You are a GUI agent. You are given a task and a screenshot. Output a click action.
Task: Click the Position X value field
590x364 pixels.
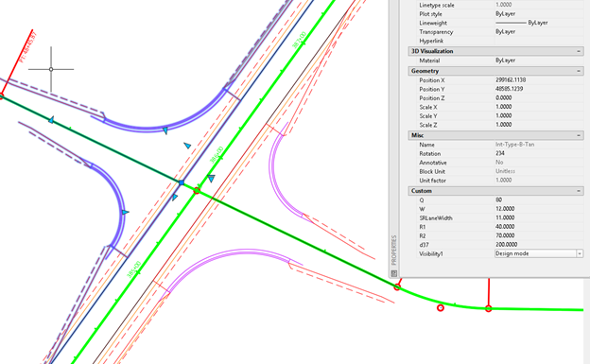pos(539,80)
